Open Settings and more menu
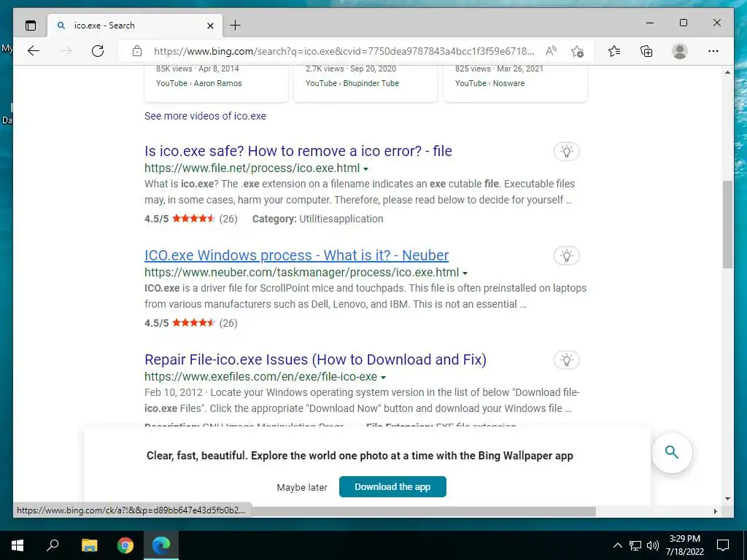This screenshot has height=560, width=747. [713, 51]
